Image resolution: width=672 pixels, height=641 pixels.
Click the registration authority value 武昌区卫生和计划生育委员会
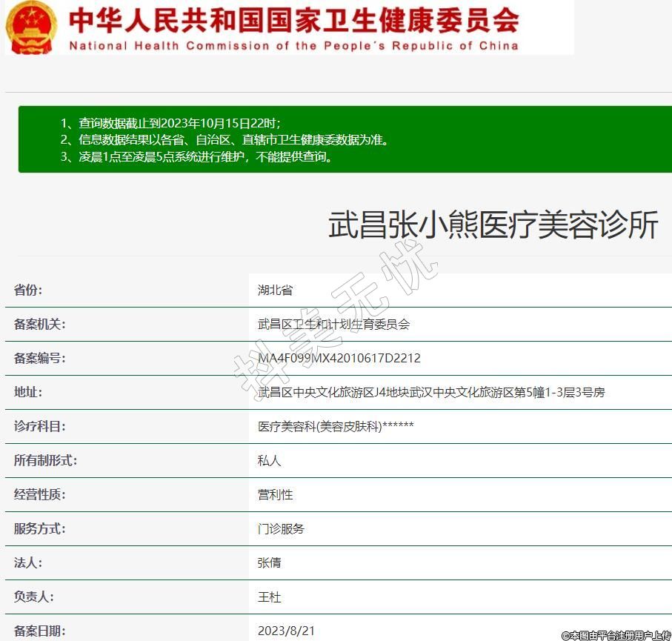[x=333, y=324]
